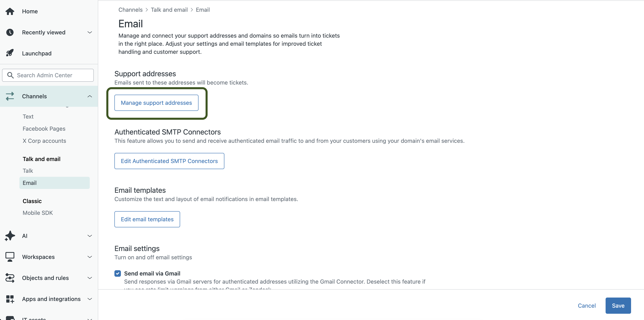Save the email settings changes
Image resolution: width=644 pixels, height=320 pixels.
pyautogui.click(x=618, y=305)
